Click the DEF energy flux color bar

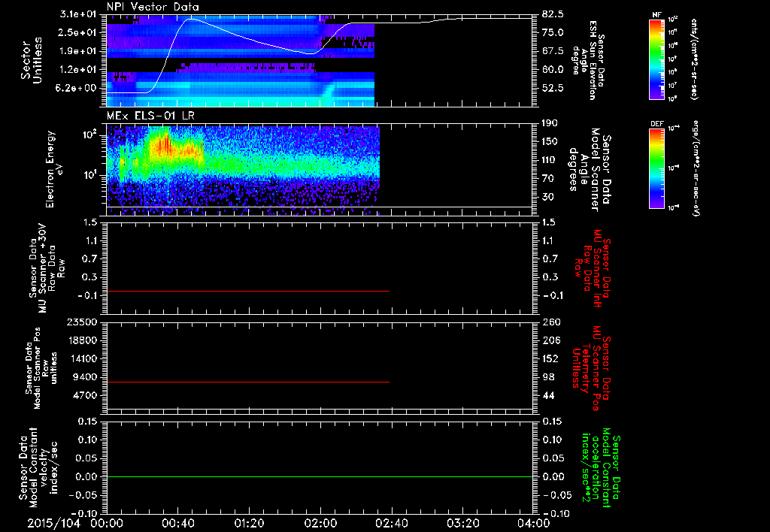[x=656, y=168]
